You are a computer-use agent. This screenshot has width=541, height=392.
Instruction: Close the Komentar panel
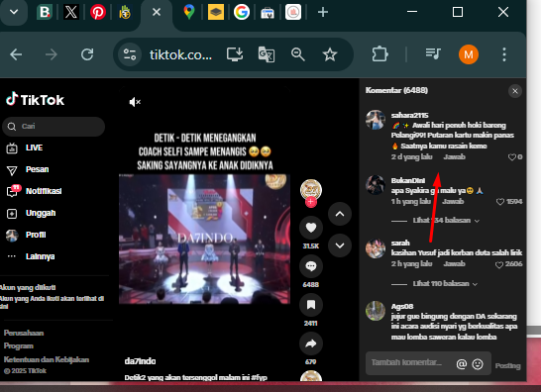tap(515, 91)
